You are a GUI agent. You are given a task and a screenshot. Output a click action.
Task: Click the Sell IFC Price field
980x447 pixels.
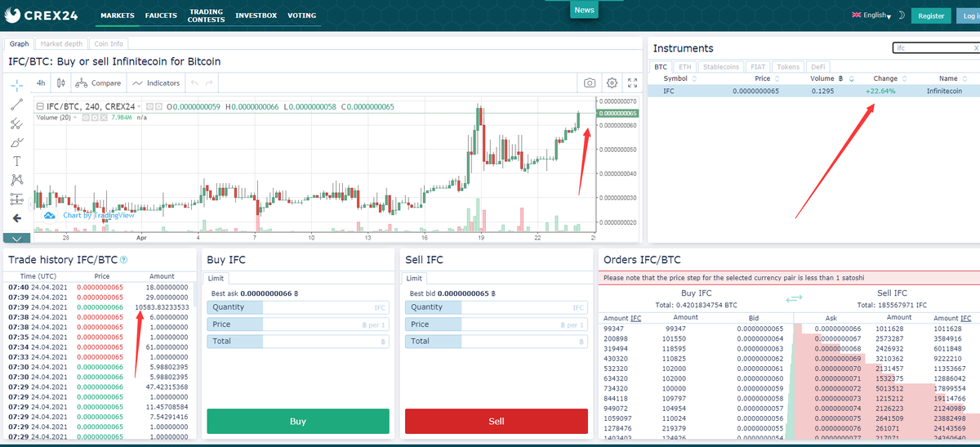point(497,324)
